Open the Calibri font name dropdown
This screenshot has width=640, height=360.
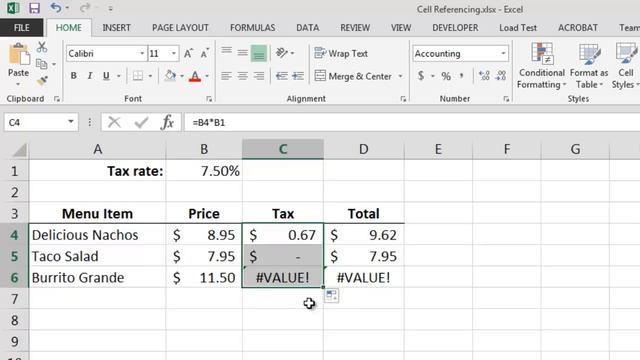pos(142,53)
